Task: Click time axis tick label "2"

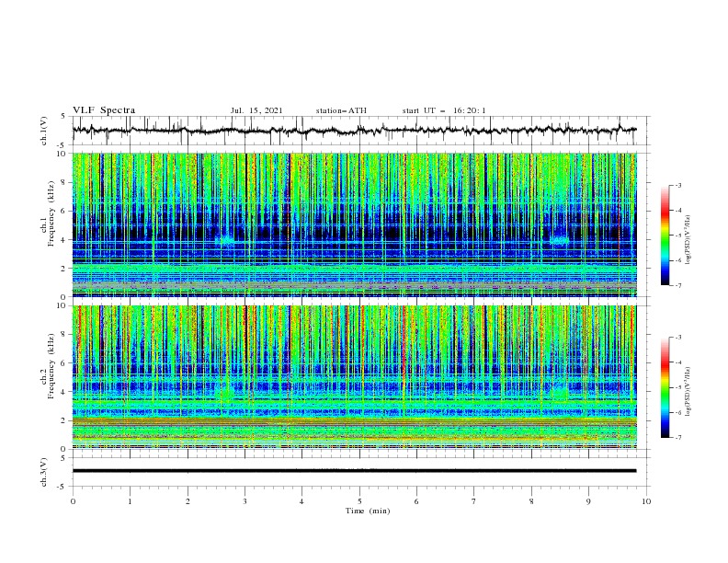Action: pos(188,501)
